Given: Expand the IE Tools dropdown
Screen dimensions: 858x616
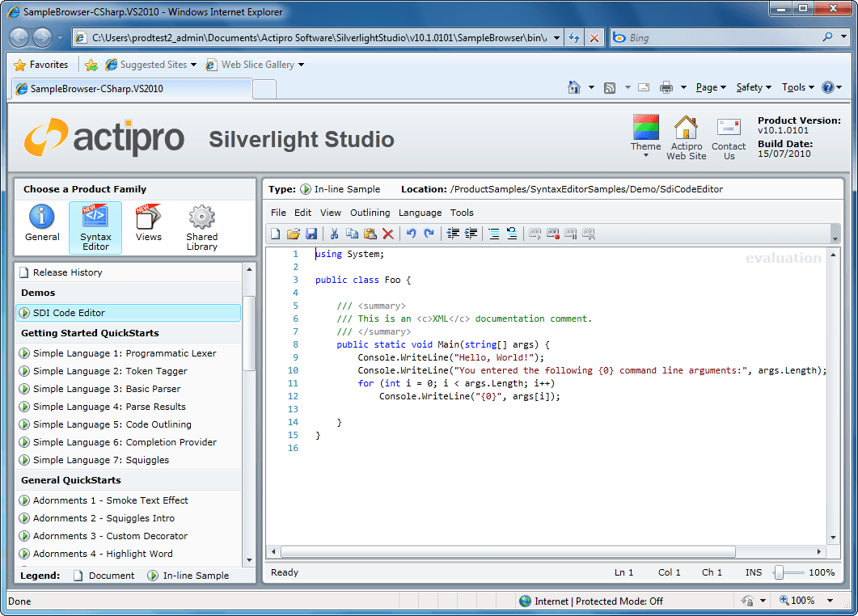Looking at the screenshot, I should [x=798, y=87].
